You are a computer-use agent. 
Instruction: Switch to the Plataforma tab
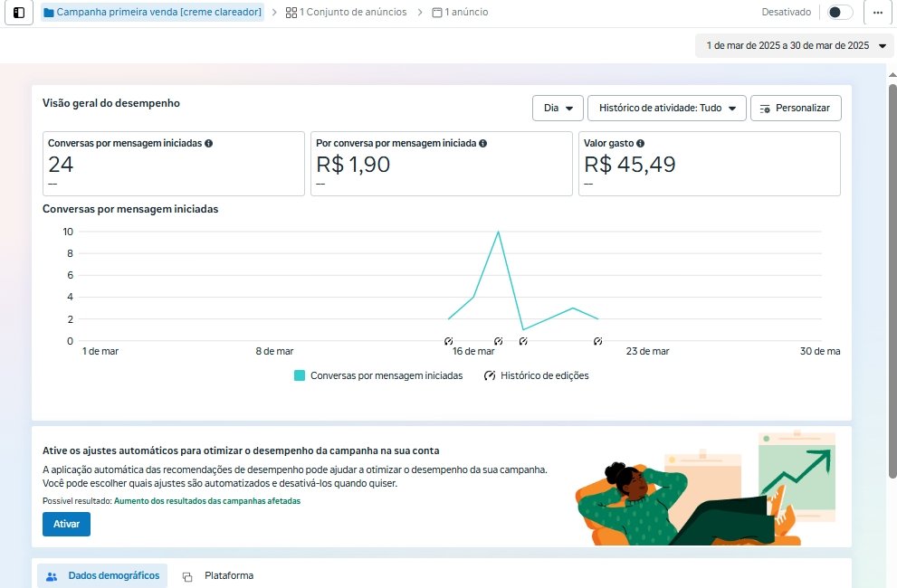point(218,575)
